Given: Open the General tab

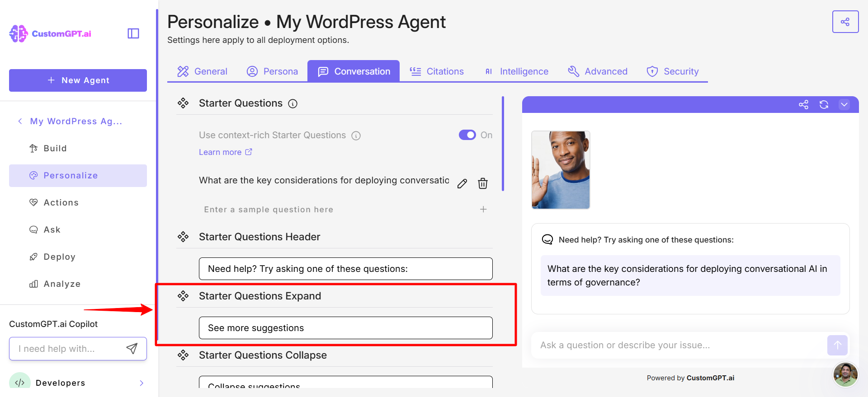Looking at the screenshot, I should [x=202, y=71].
